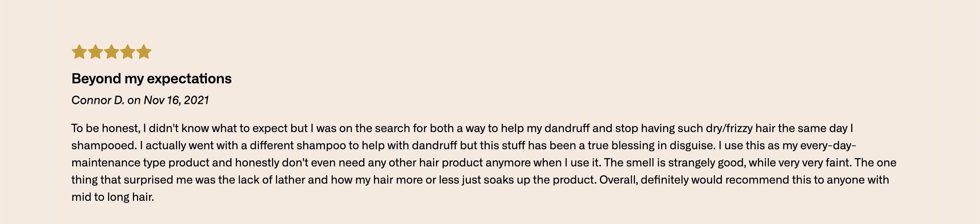Click the sentence starting 'To be honest'
The width and height of the screenshot is (980, 224).
tap(462, 137)
